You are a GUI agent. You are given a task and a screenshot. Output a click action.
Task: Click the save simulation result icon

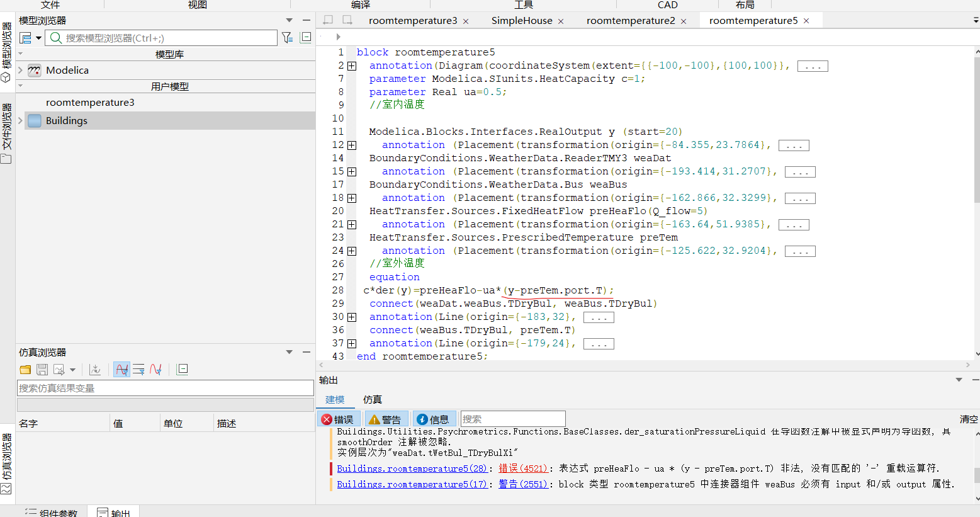(42, 370)
